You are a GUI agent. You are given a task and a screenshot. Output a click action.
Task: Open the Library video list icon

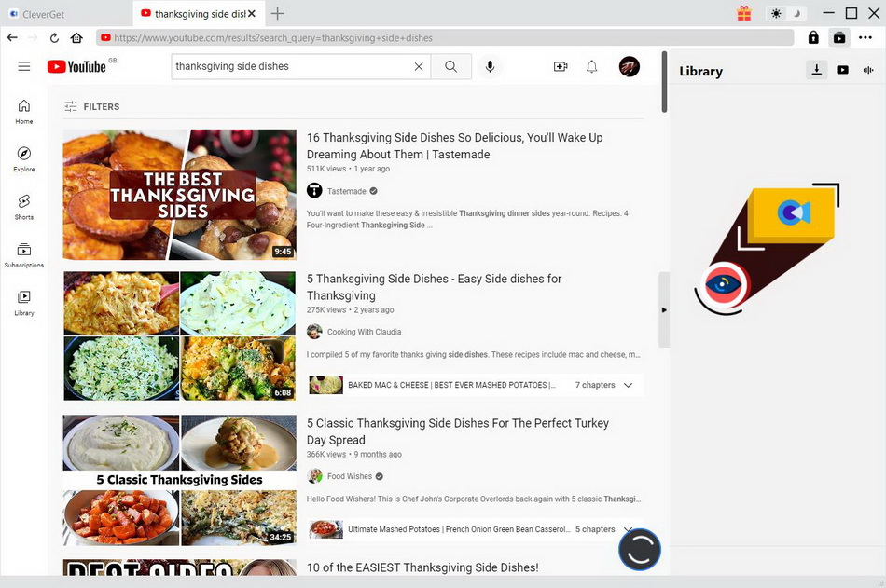tap(843, 70)
